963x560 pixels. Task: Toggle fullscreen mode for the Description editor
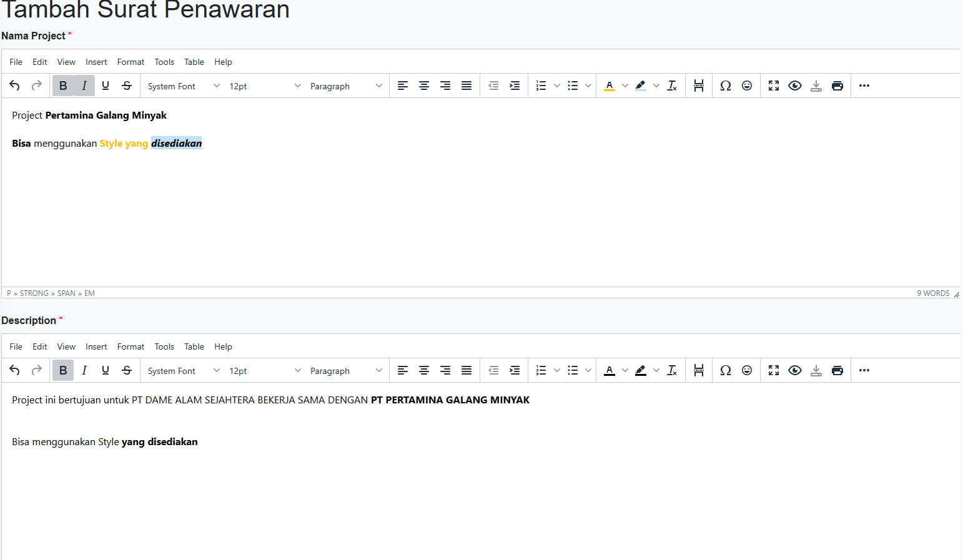774,370
